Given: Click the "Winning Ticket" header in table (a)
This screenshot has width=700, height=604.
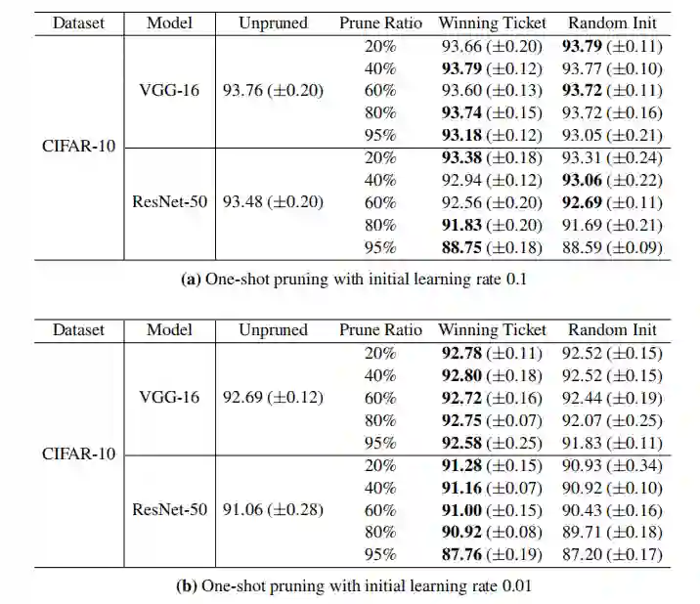Looking at the screenshot, I should 492,22.
